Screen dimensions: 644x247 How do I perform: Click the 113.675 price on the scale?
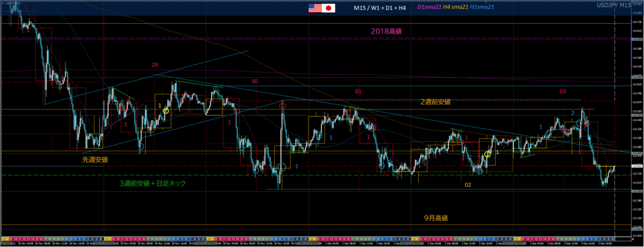638,102
